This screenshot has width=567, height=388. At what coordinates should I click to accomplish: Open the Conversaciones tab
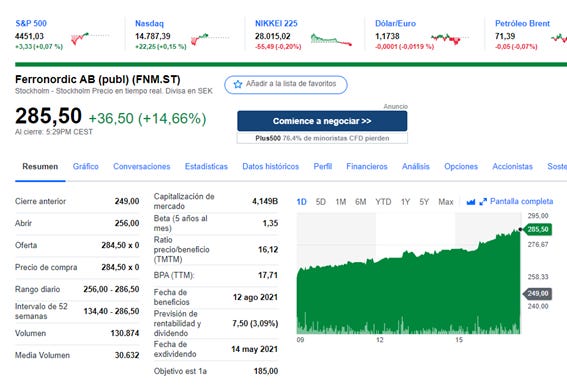pos(142,166)
